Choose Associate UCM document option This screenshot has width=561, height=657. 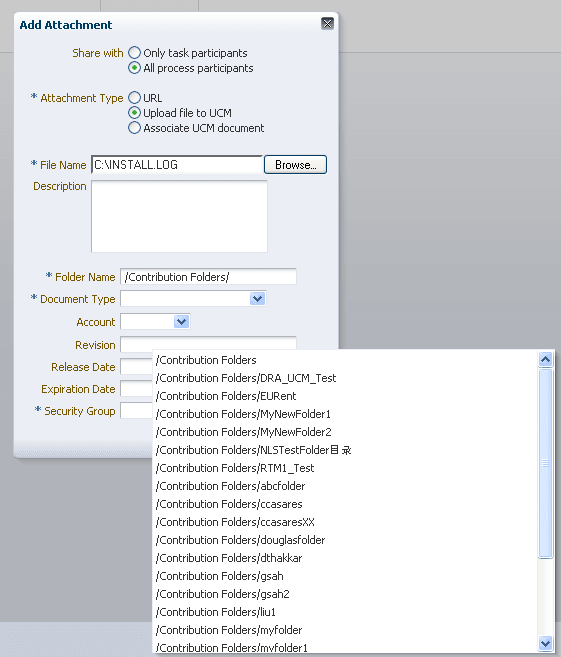click(134, 128)
